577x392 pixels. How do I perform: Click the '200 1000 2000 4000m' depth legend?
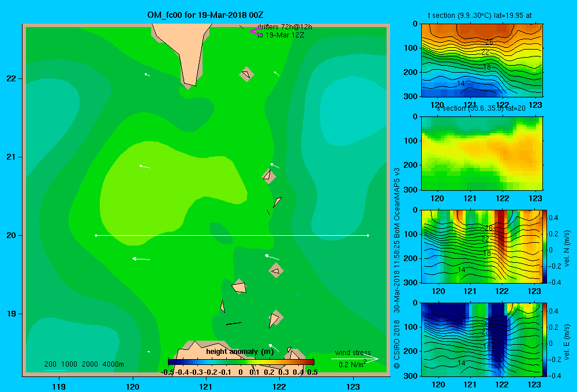click(84, 364)
